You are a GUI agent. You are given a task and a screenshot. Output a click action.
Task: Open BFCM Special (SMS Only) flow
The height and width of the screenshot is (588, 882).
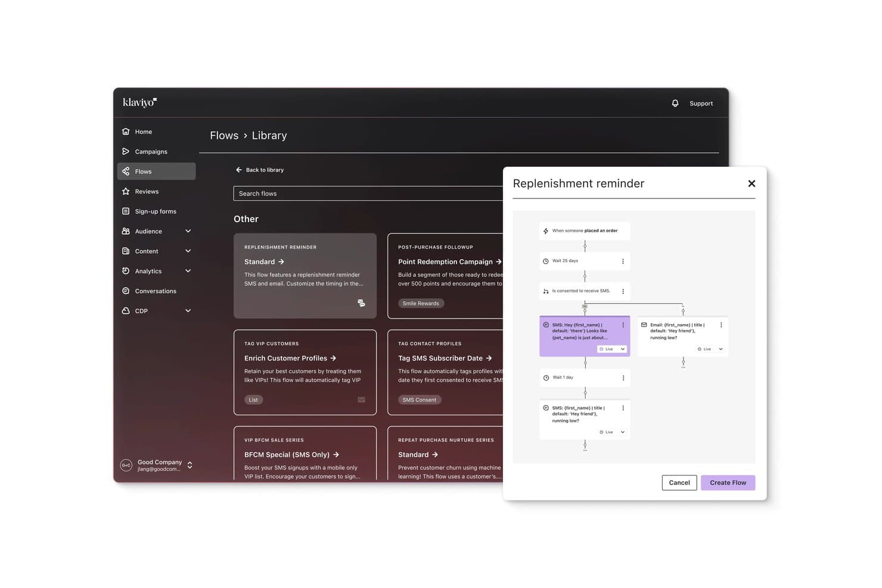(x=291, y=455)
